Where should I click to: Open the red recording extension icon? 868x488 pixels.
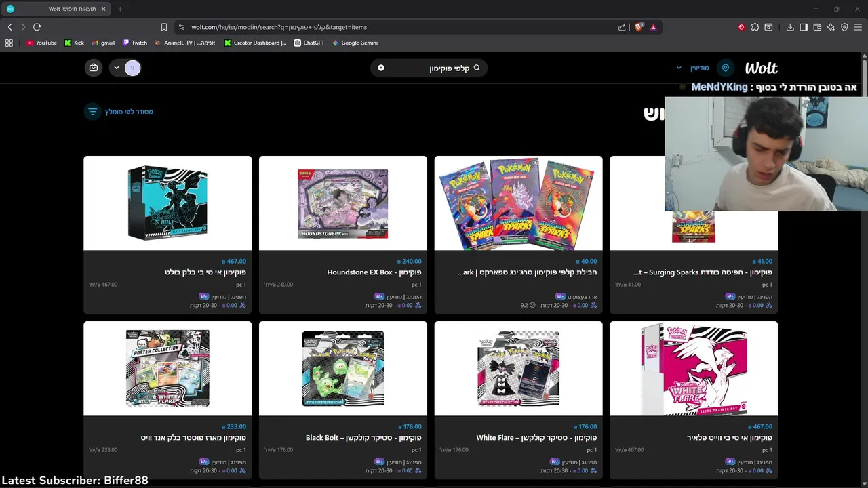pyautogui.click(x=741, y=27)
